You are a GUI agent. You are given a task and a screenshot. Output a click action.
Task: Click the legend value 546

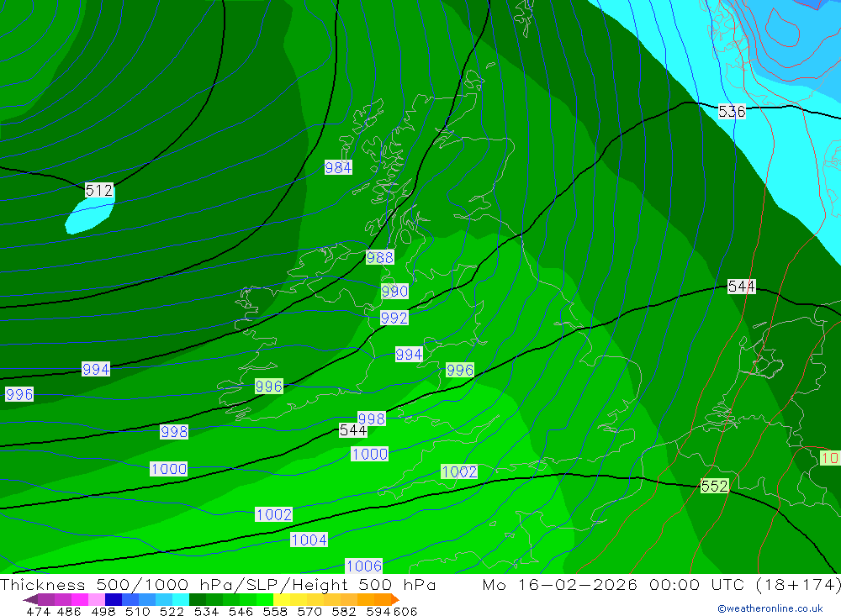[x=241, y=611]
